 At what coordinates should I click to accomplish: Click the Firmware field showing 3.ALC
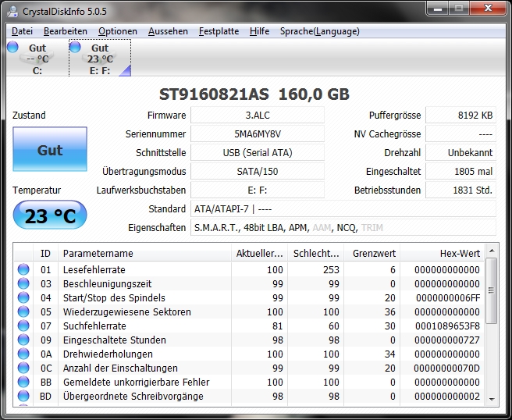pos(258,116)
